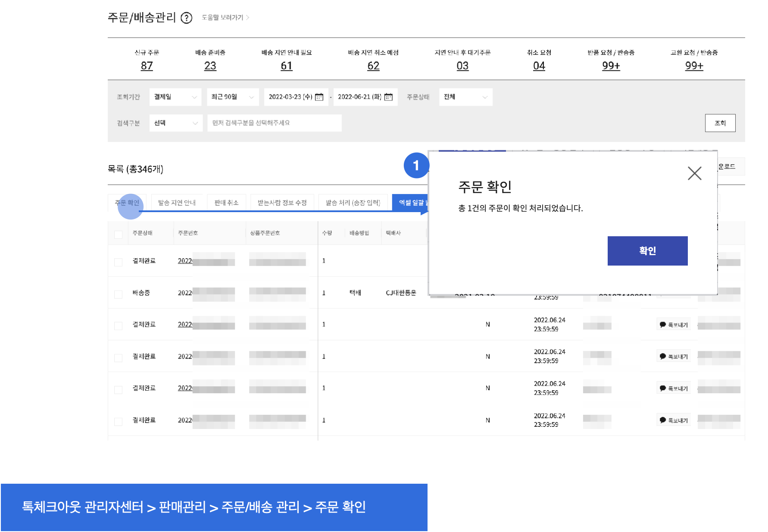This screenshot has height=532, width=768.
Task: Click the search keyword input field
Action: tap(274, 123)
